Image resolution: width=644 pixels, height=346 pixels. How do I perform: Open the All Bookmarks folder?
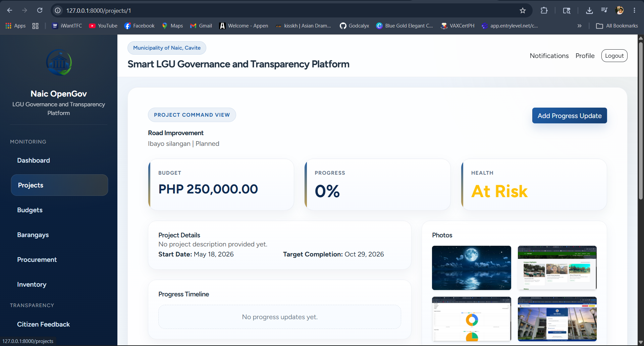click(617, 26)
